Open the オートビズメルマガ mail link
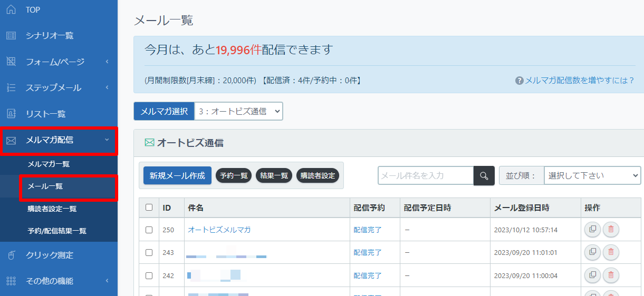The width and height of the screenshot is (644, 296). [219, 230]
